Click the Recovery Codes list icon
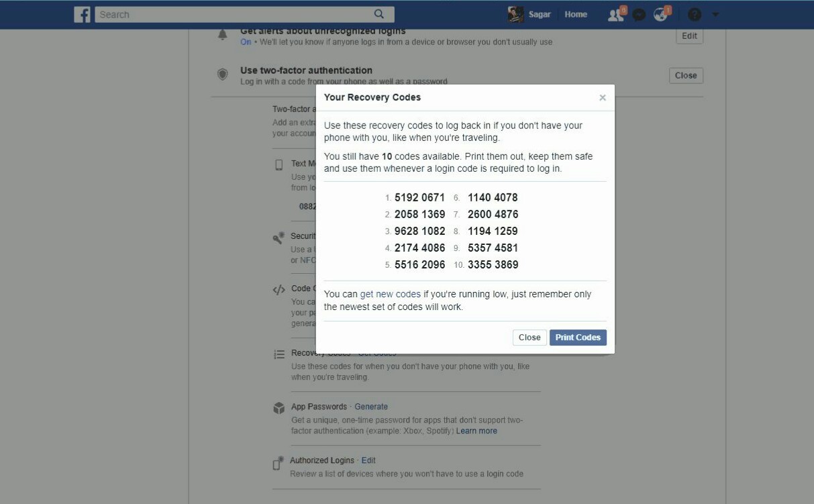This screenshot has width=814, height=504. pyautogui.click(x=279, y=354)
